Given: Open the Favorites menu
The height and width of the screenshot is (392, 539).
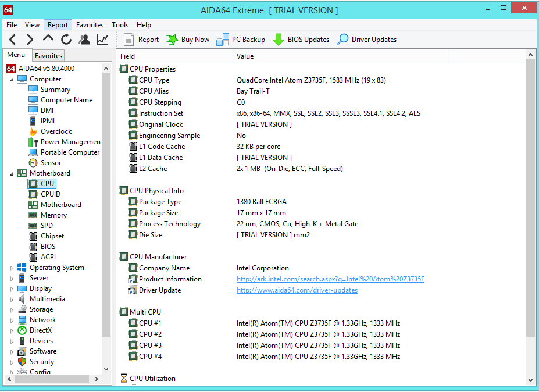Looking at the screenshot, I should (x=90, y=25).
